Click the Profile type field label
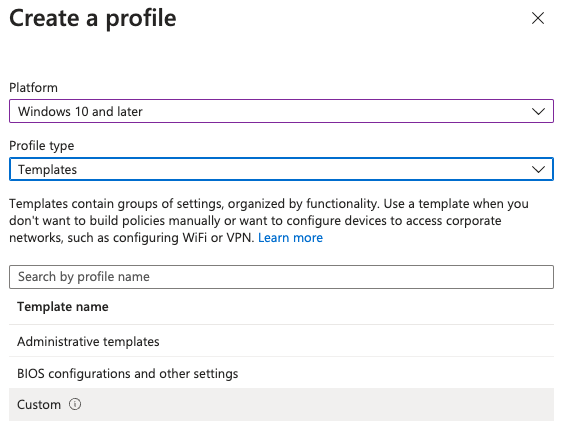570x429 pixels. (41, 146)
